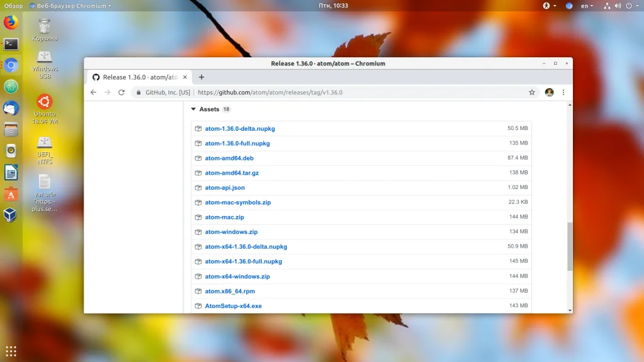Image resolution: width=644 pixels, height=362 pixels.
Task: Open Terminal from the dock
Action: coord(11,44)
